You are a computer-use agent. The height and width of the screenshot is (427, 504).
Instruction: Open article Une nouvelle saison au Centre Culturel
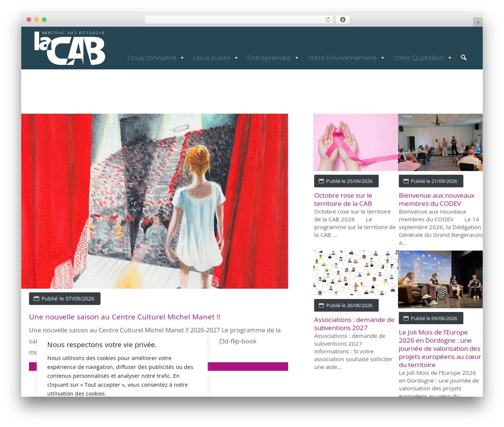tap(125, 317)
